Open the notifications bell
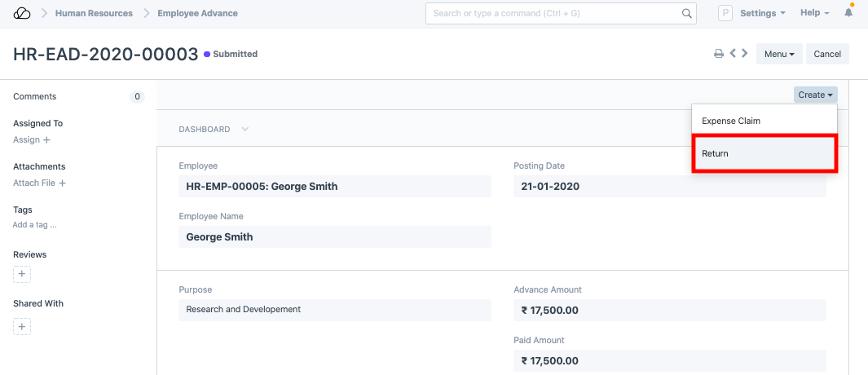Screen dimensions: 868x375 tap(848, 14)
